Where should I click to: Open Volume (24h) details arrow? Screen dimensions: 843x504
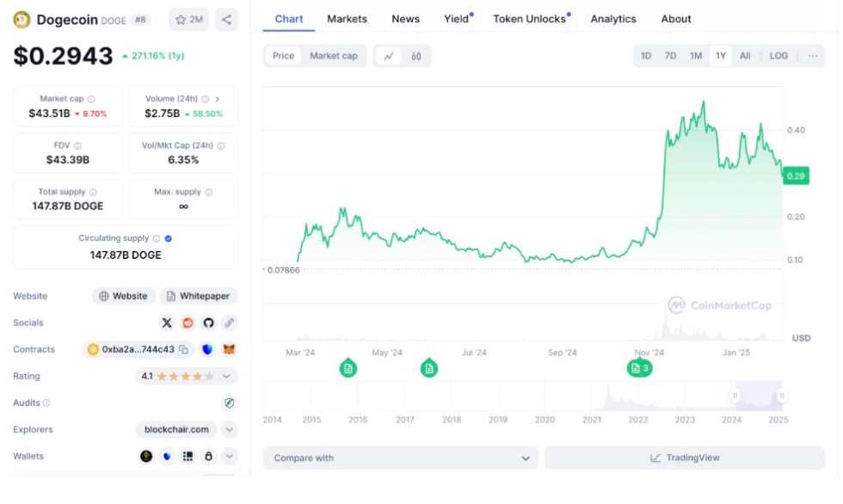pyautogui.click(x=217, y=99)
